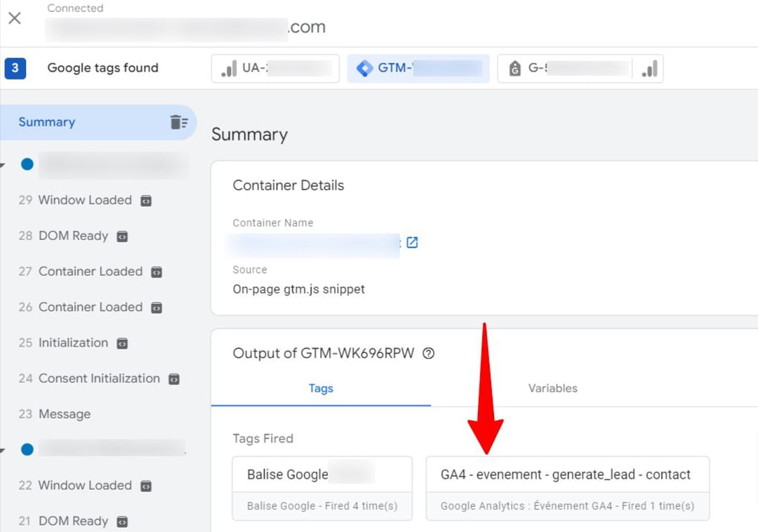Click the API icon beside 21 DOM Ready

[x=123, y=522]
